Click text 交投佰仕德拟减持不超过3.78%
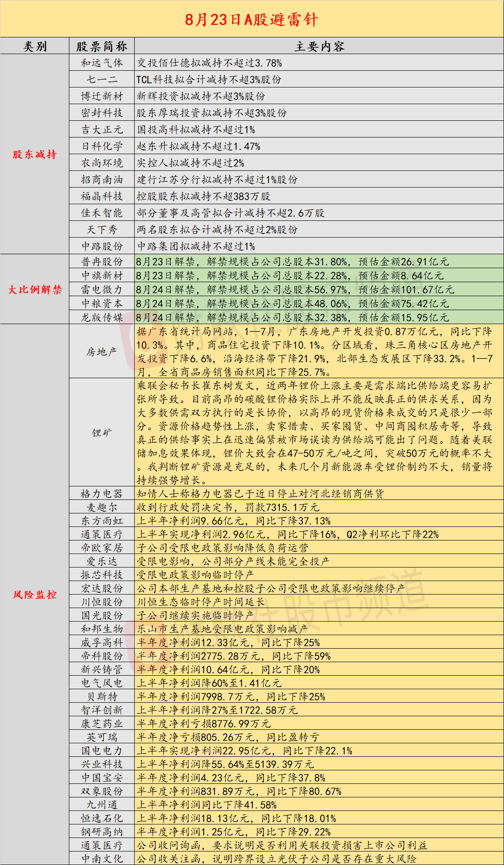 (x=209, y=63)
